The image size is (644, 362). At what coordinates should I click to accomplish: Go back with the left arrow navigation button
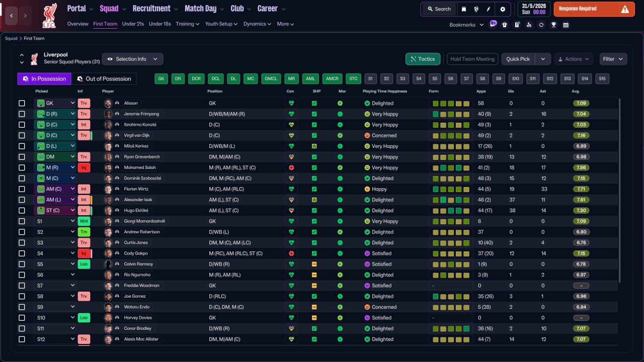pyautogui.click(x=13, y=16)
